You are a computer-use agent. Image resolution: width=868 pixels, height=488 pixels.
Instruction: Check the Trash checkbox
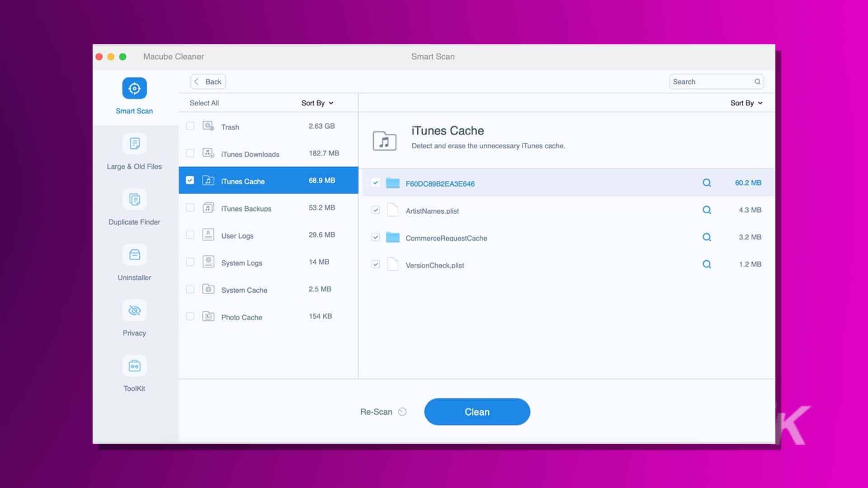pos(190,126)
